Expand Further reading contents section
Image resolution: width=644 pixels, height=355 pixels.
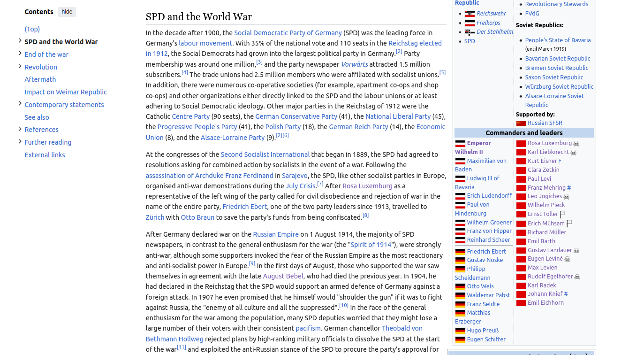[20, 141]
